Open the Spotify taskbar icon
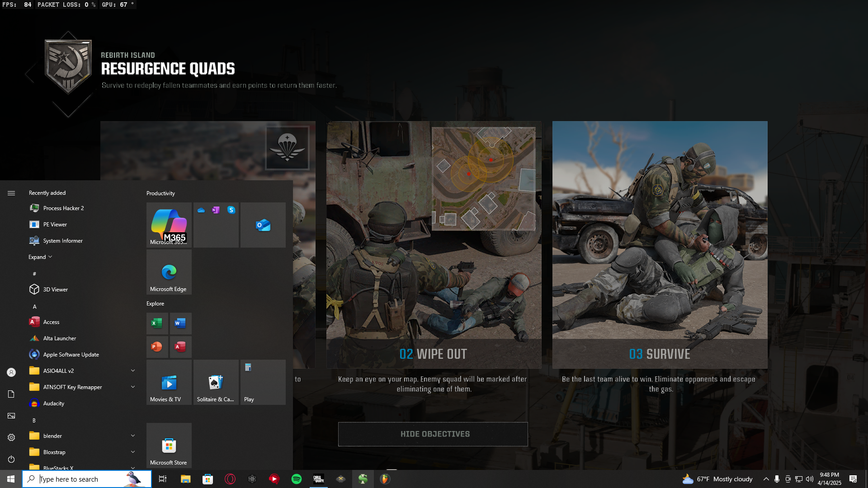The image size is (868, 488). 297,479
